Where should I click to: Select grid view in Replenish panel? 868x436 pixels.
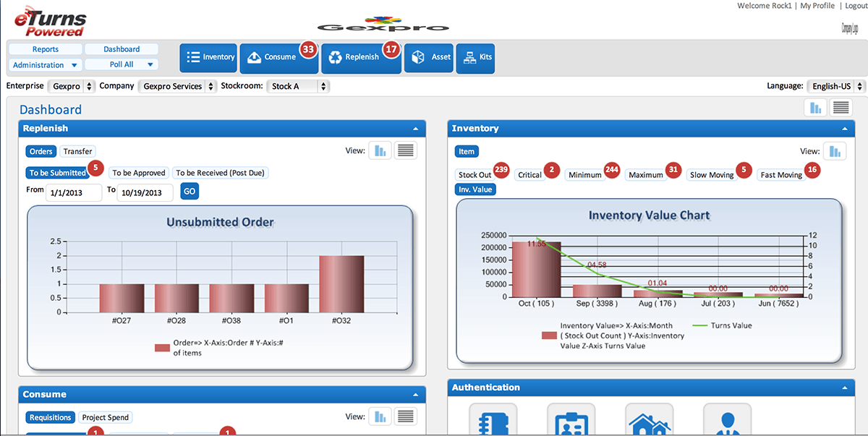pos(406,150)
